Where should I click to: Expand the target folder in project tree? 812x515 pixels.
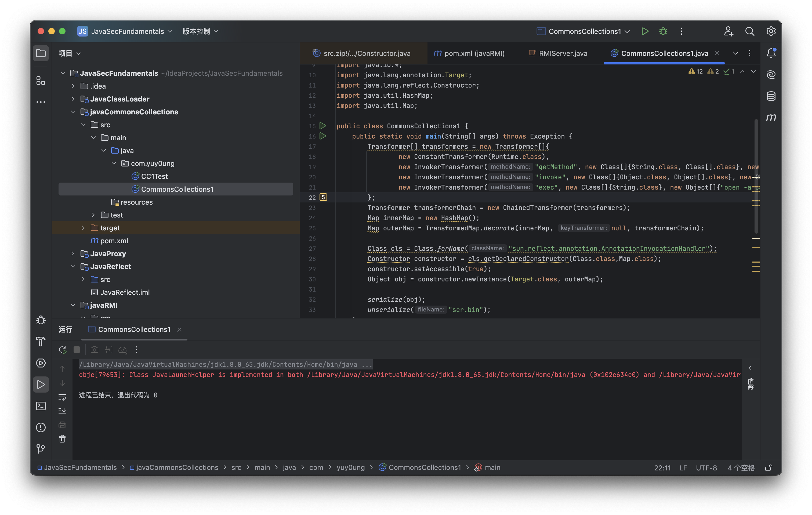(83, 228)
